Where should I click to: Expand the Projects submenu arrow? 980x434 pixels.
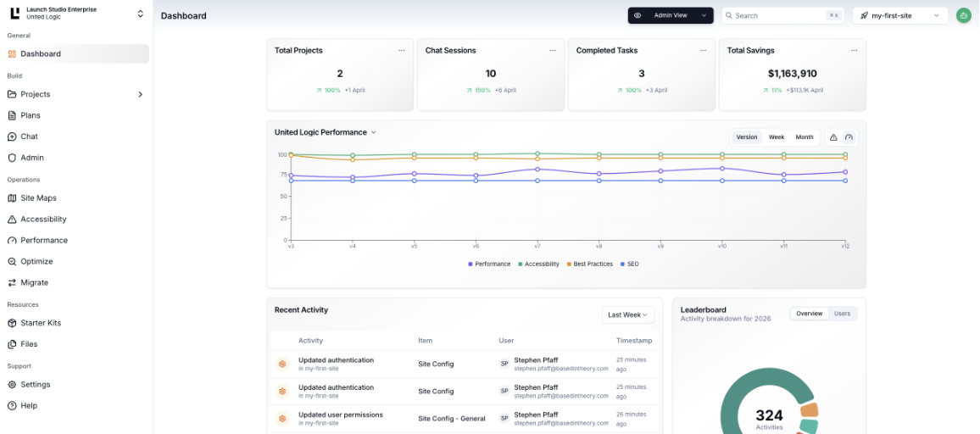coord(140,94)
